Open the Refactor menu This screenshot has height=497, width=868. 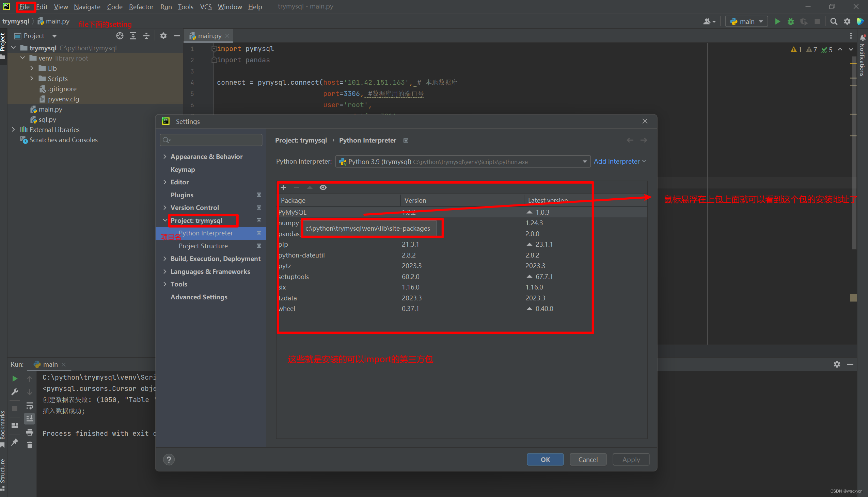(141, 7)
